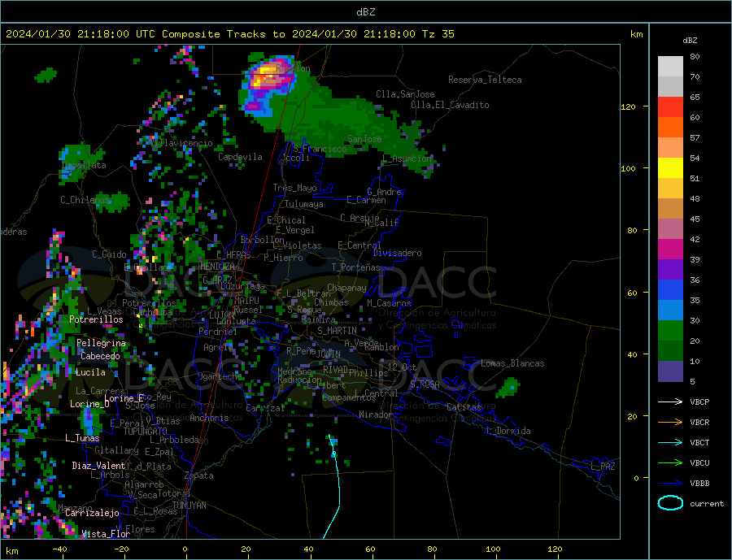The height and width of the screenshot is (560, 732).
Task: Select the blue 36 dBZ legend swatch
Action: pyautogui.click(x=670, y=290)
